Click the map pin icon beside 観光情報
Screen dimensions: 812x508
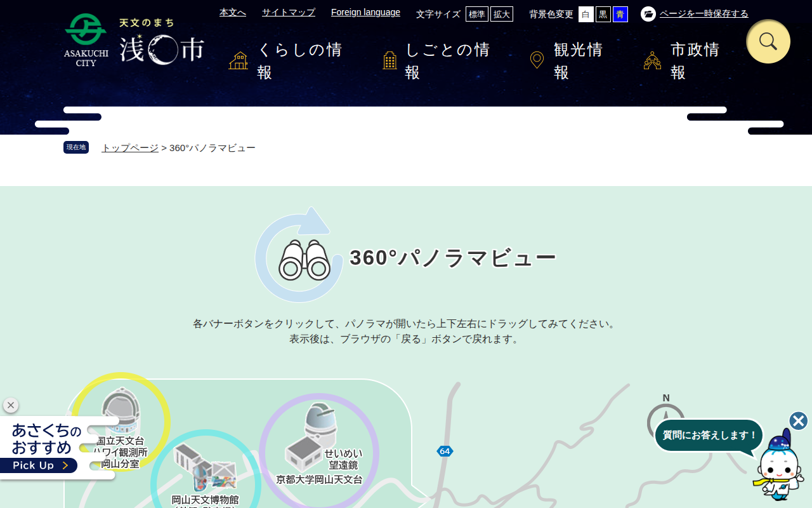pyautogui.click(x=537, y=60)
